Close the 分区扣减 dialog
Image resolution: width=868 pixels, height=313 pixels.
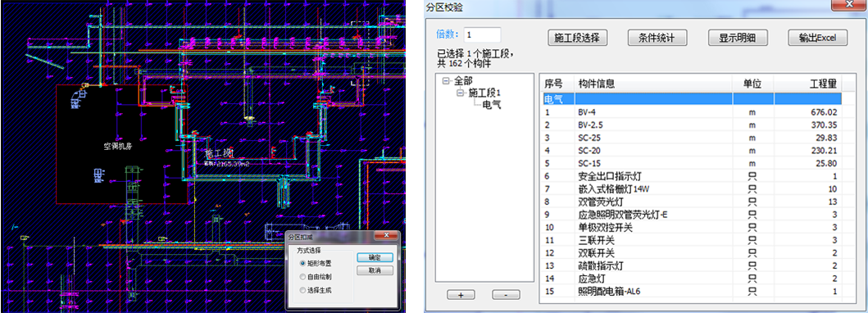[386, 237]
